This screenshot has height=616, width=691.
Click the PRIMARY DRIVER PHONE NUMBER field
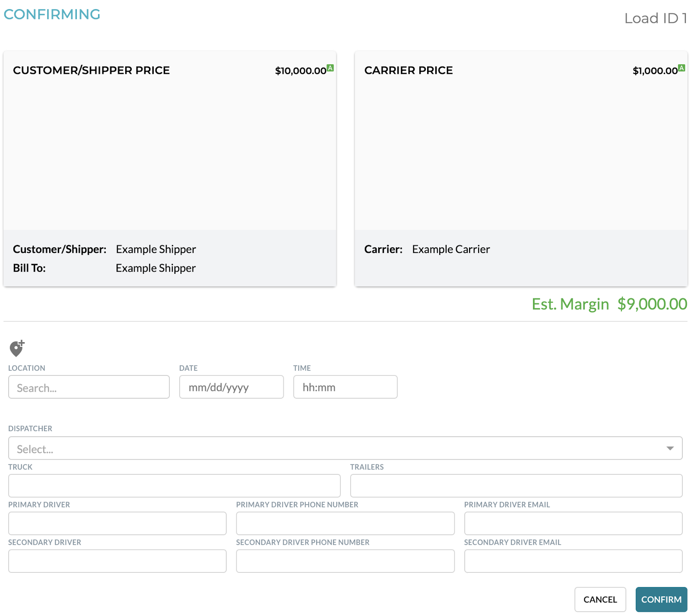tap(345, 523)
